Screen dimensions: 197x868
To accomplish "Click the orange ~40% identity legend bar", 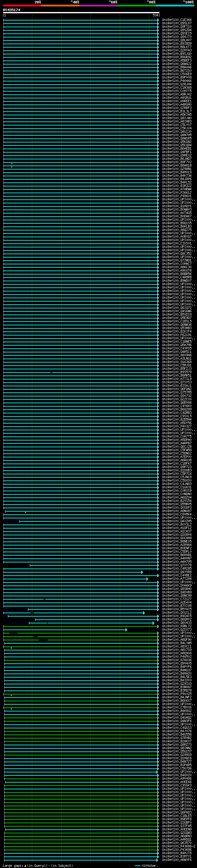I will 60,6.
